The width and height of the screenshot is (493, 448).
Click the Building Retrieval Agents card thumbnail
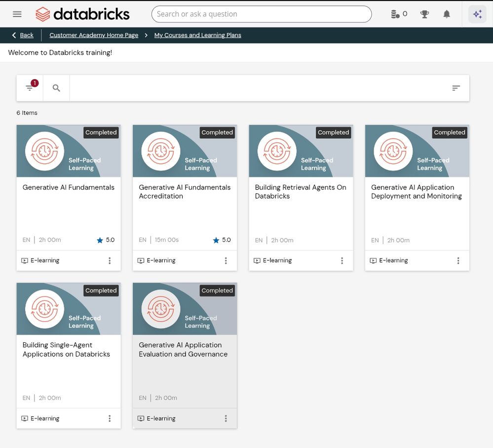(x=301, y=151)
